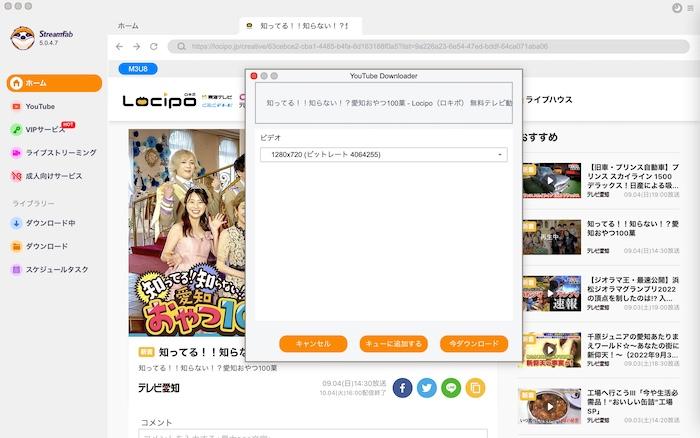The width and height of the screenshot is (700, 438).
Task: Open the ダウンロード library folder
Action: coord(39,246)
